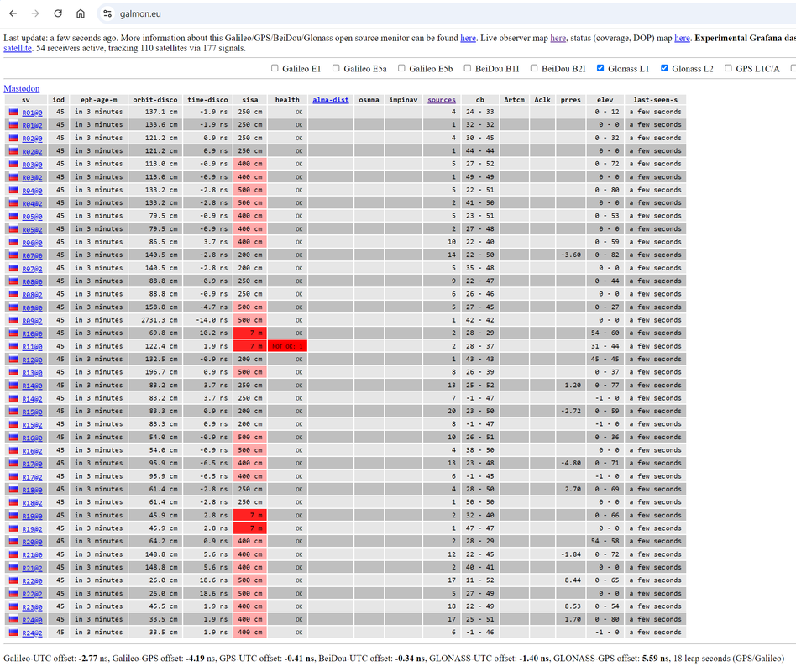This screenshot has width=796, height=672.
Task: Enable the BeiDou B1I checkbox
Action: [x=468, y=68]
